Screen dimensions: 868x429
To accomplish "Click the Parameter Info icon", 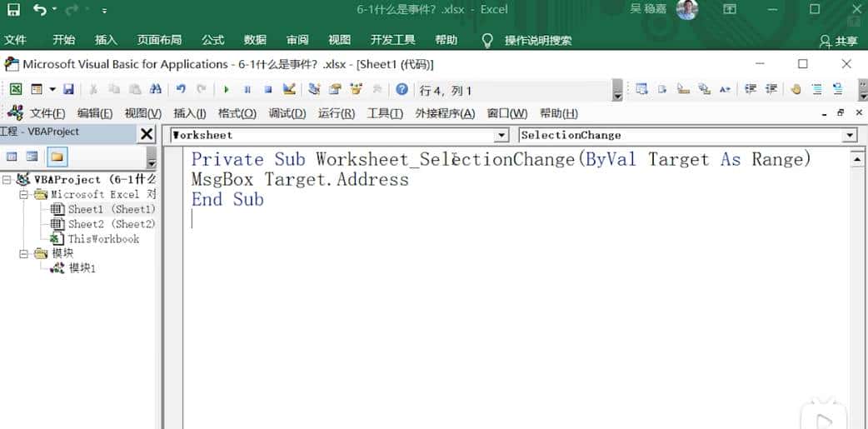I will [x=704, y=89].
